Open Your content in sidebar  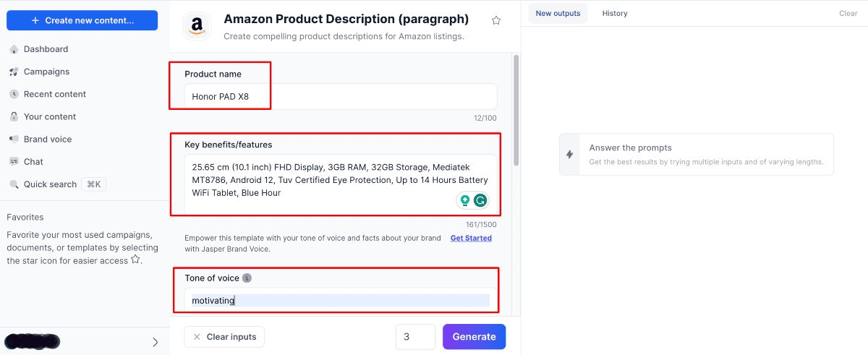click(49, 116)
